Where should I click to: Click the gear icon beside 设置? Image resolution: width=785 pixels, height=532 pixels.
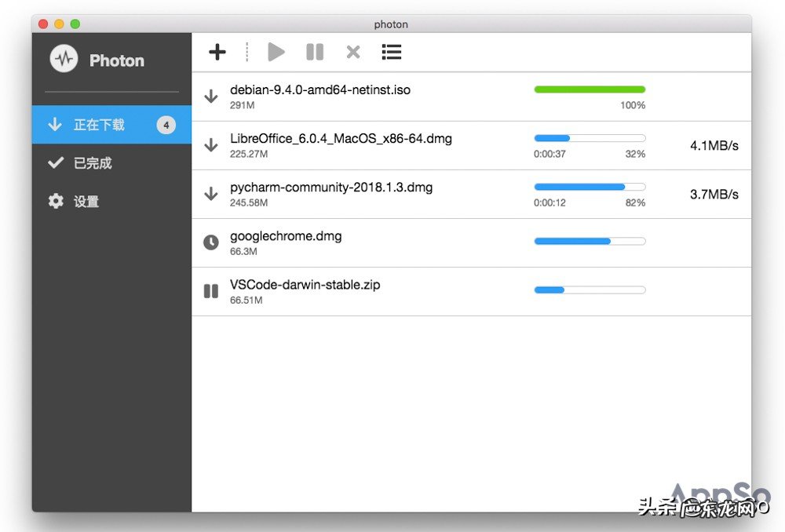pyautogui.click(x=56, y=201)
